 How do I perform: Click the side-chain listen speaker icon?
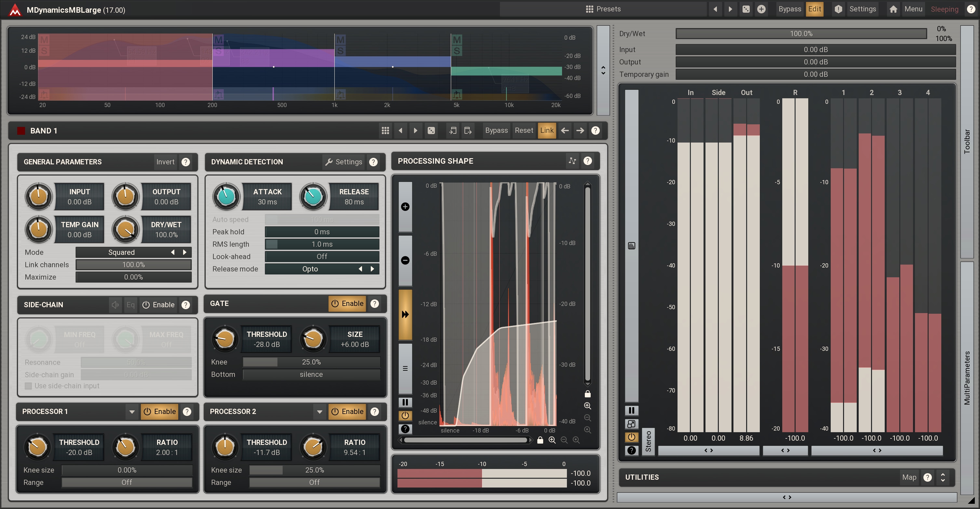(x=115, y=305)
